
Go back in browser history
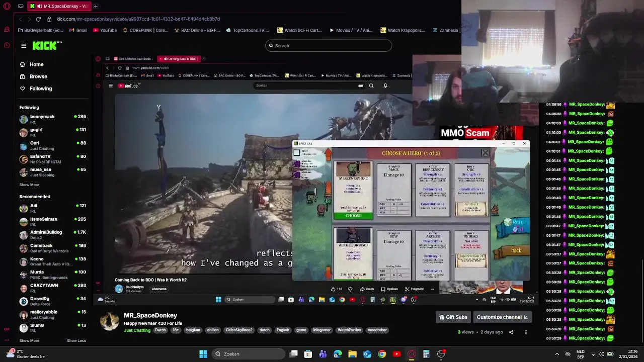coord(20,19)
